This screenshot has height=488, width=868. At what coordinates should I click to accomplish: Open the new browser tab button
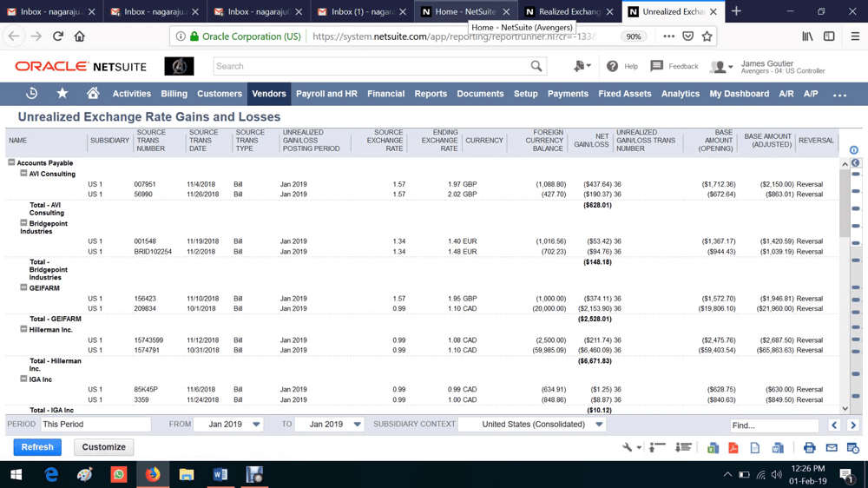pyautogui.click(x=736, y=11)
